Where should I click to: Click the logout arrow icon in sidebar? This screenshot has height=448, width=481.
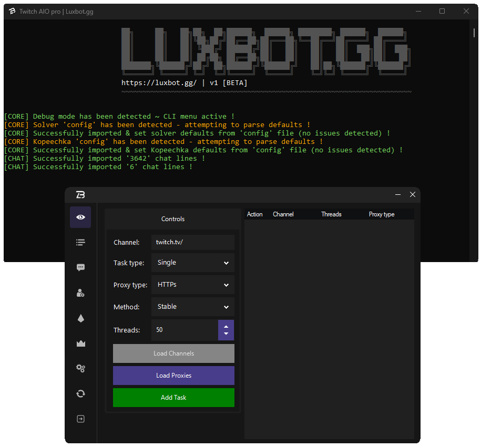point(80,419)
